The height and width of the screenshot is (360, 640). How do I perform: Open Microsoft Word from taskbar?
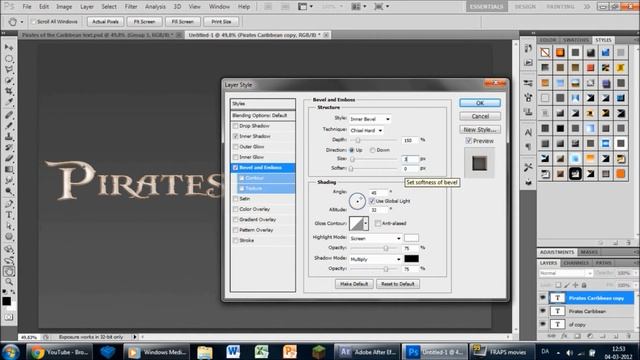point(233,352)
